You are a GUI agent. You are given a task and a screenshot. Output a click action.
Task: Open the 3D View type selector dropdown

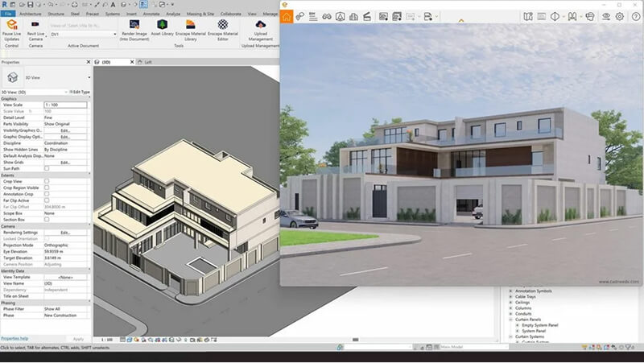tap(89, 77)
